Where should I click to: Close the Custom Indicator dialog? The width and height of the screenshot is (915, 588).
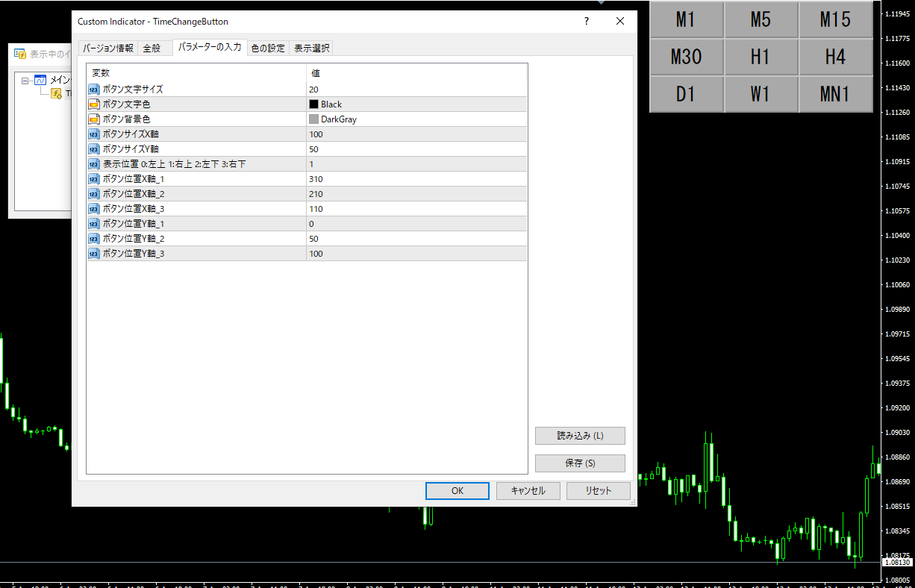pos(620,21)
